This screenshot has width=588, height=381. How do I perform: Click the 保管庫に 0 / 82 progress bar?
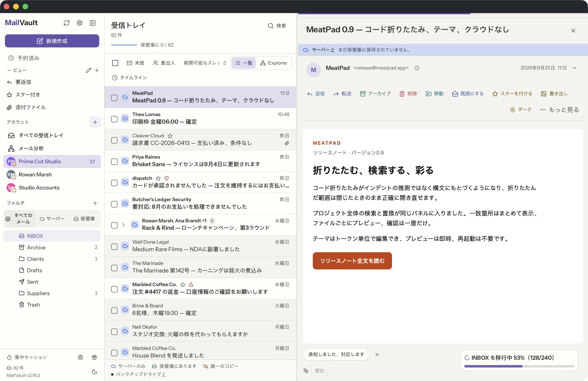point(124,45)
